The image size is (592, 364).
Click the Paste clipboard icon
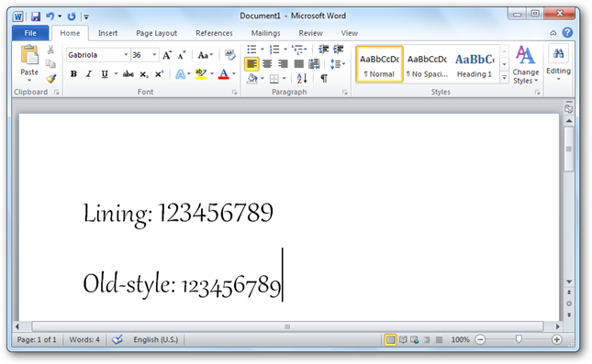[29, 55]
